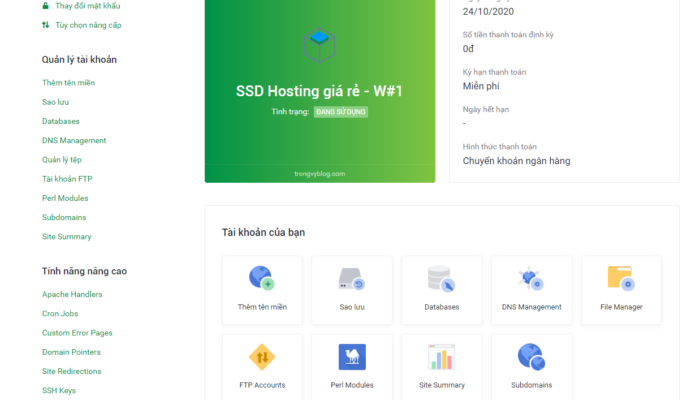The image size is (691, 400).
Task: Open DNS Management sidebar link
Action: click(x=74, y=141)
